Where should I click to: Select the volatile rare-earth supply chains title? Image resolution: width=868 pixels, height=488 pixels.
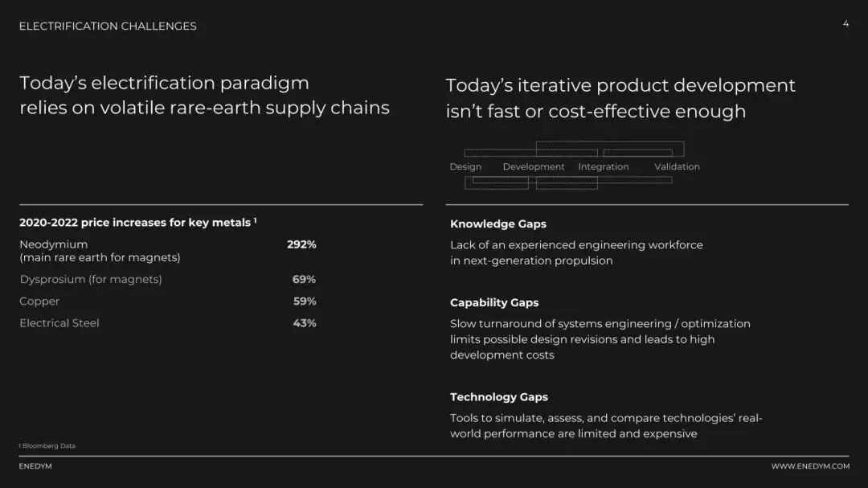[x=204, y=96]
